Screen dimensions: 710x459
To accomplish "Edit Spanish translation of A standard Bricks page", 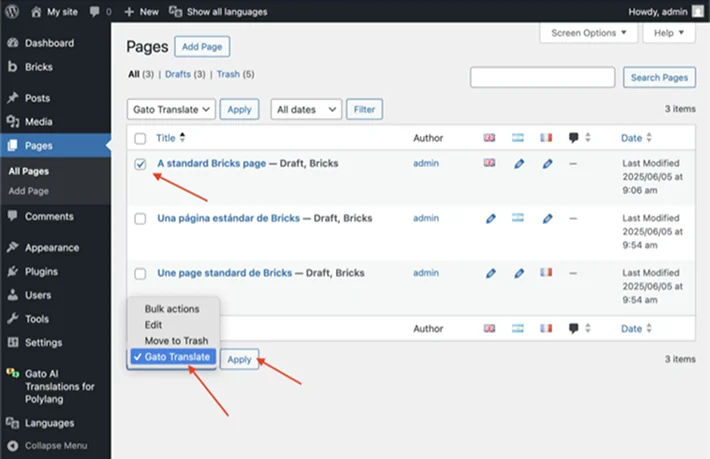I will click(x=519, y=164).
